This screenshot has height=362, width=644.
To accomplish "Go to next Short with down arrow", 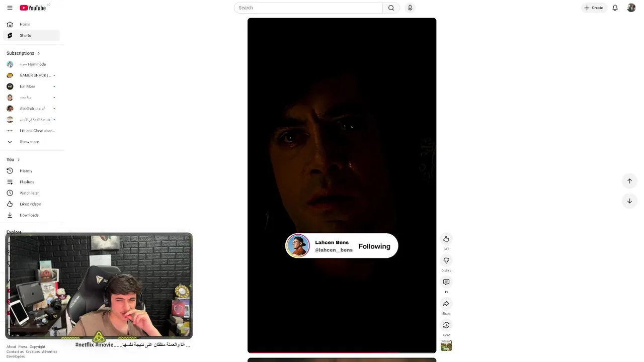I will tap(629, 201).
